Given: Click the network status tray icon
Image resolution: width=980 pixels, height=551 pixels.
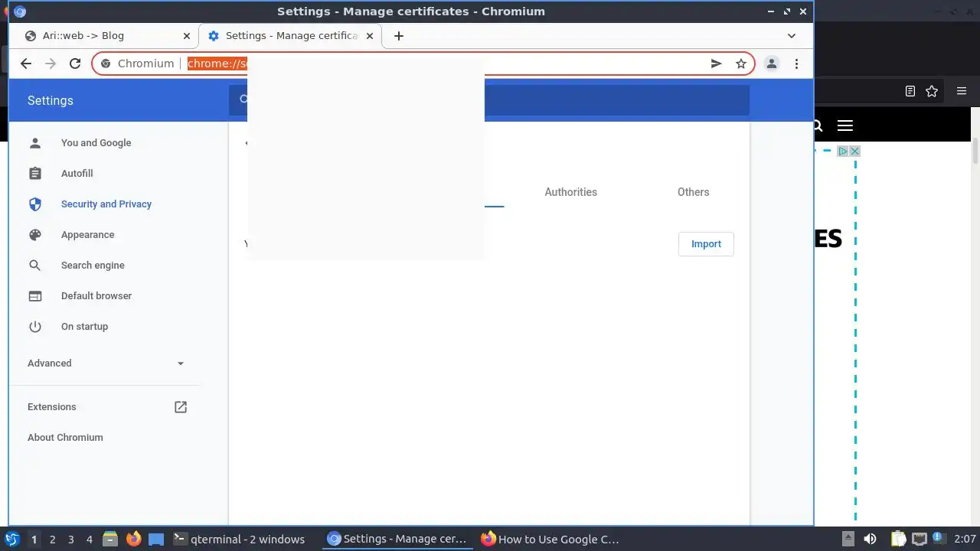Looking at the screenshot, I should (919, 540).
